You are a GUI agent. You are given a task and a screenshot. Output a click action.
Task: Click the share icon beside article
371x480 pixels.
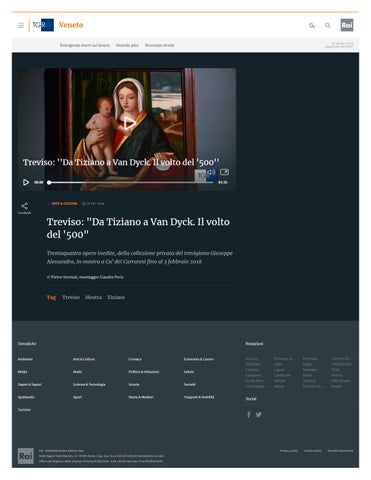[24, 206]
